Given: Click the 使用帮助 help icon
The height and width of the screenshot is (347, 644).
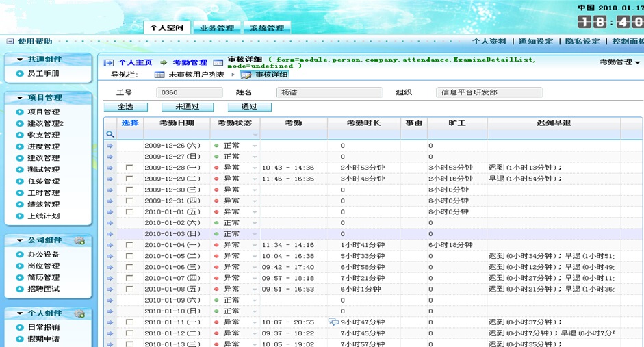Looking at the screenshot, I should (11, 41).
